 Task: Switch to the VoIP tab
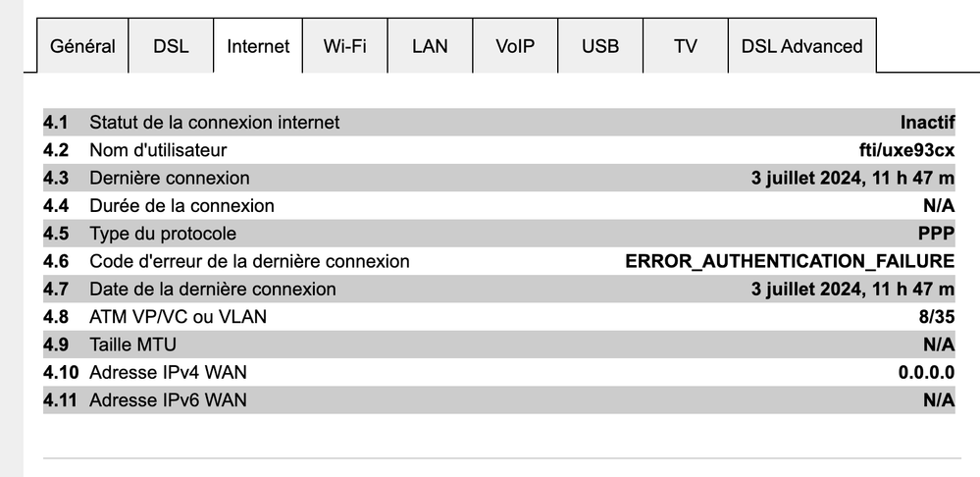click(515, 46)
